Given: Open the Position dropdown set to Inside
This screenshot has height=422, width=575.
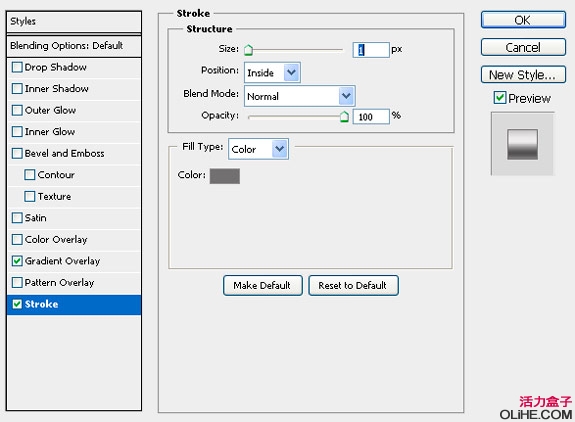Looking at the screenshot, I should (x=272, y=73).
